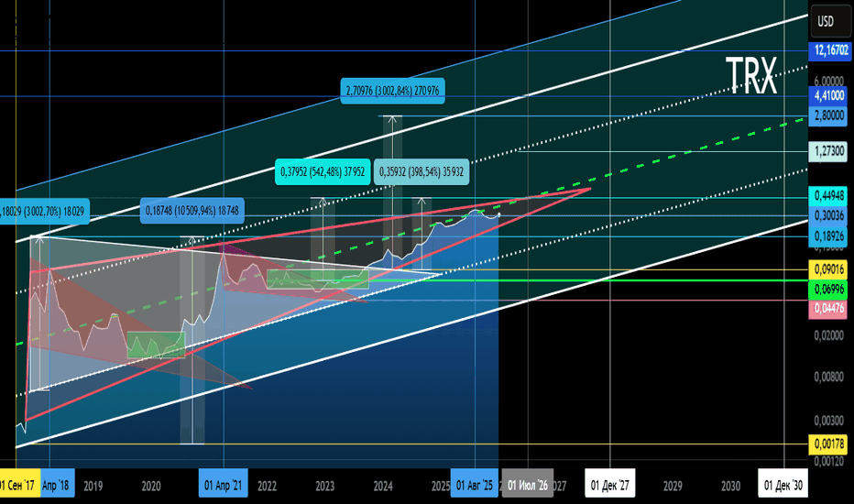This screenshot has width=854, height=504.
Task: Click the 2019 year on time axis
Action: 93,486
